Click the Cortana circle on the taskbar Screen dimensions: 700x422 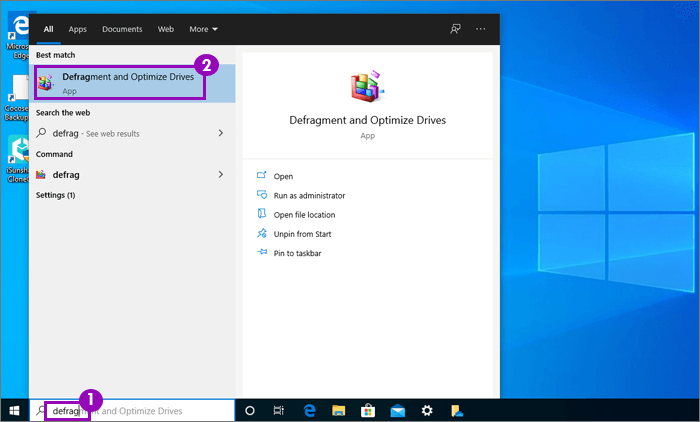[250, 410]
